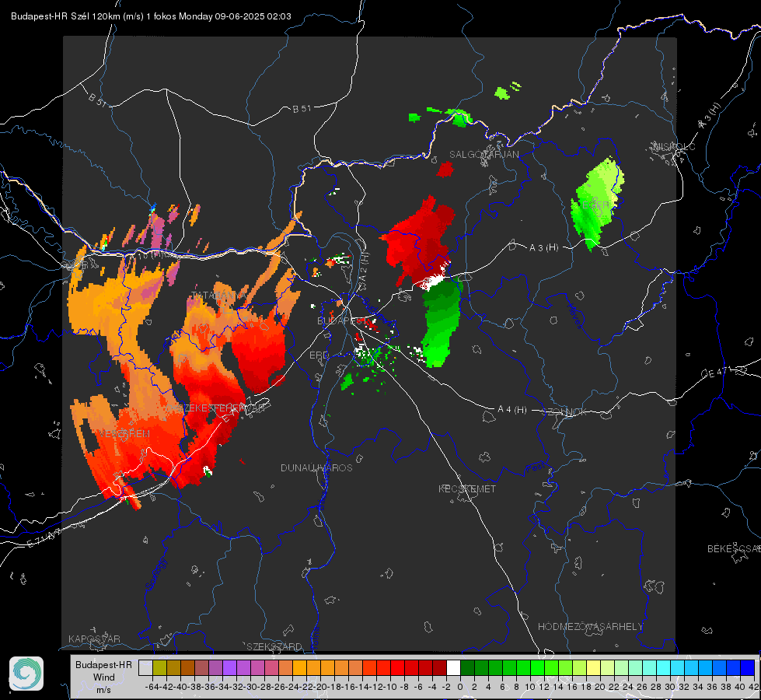Screen dimensions: 761x700
Task: Click the A 2 (H) road label near Budapest
Action: (x=364, y=268)
